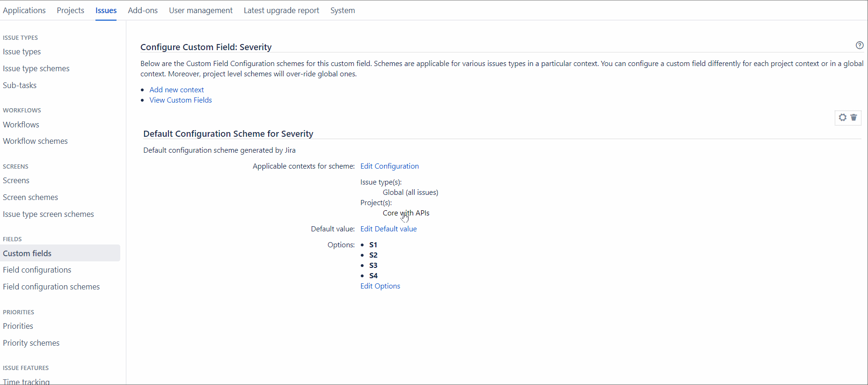Viewport: 868px width, 385px height.
Task: Navigate to Workflow schemes
Action: coord(35,141)
